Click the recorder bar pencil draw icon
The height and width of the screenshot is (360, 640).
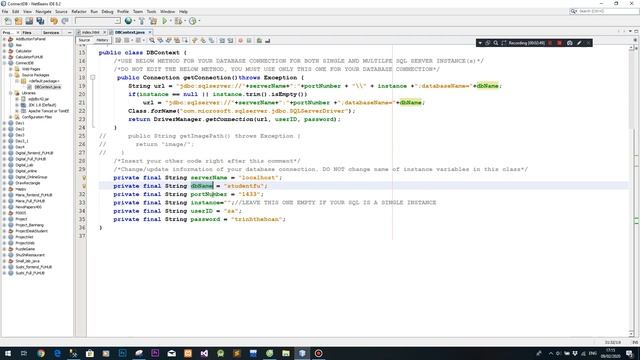click(x=579, y=43)
